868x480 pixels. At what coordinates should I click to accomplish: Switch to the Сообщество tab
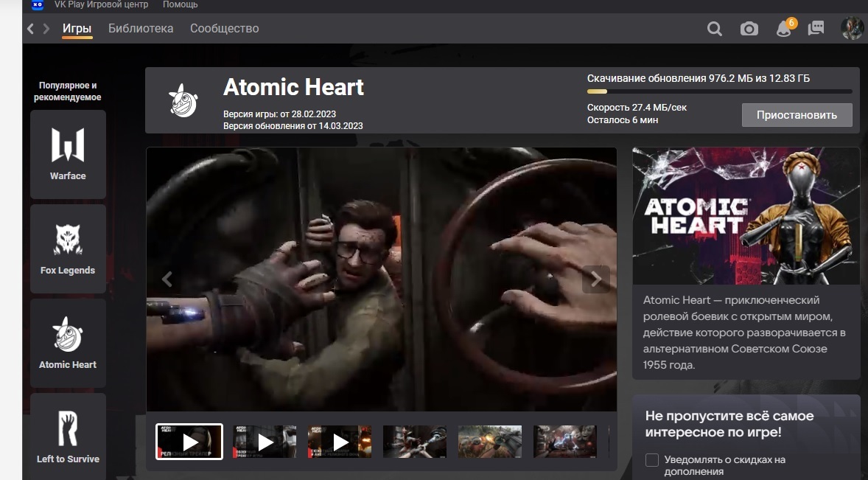pos(224,28)
